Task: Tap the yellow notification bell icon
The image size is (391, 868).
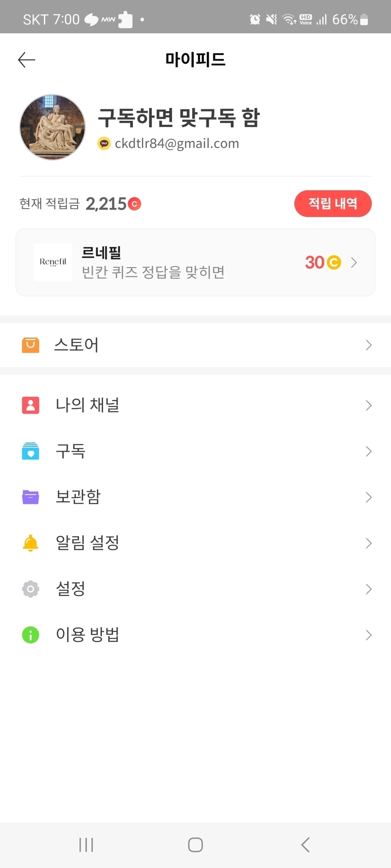Action: pos(31,543)
